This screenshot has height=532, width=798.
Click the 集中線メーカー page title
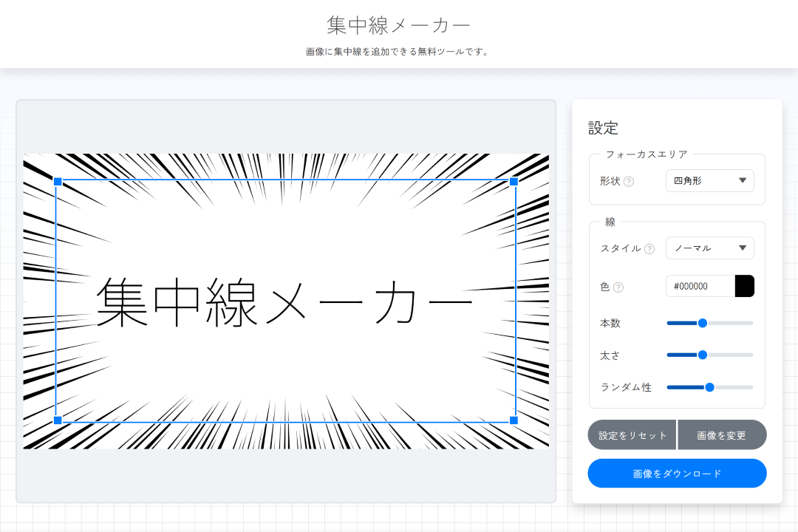coord(399,24)
